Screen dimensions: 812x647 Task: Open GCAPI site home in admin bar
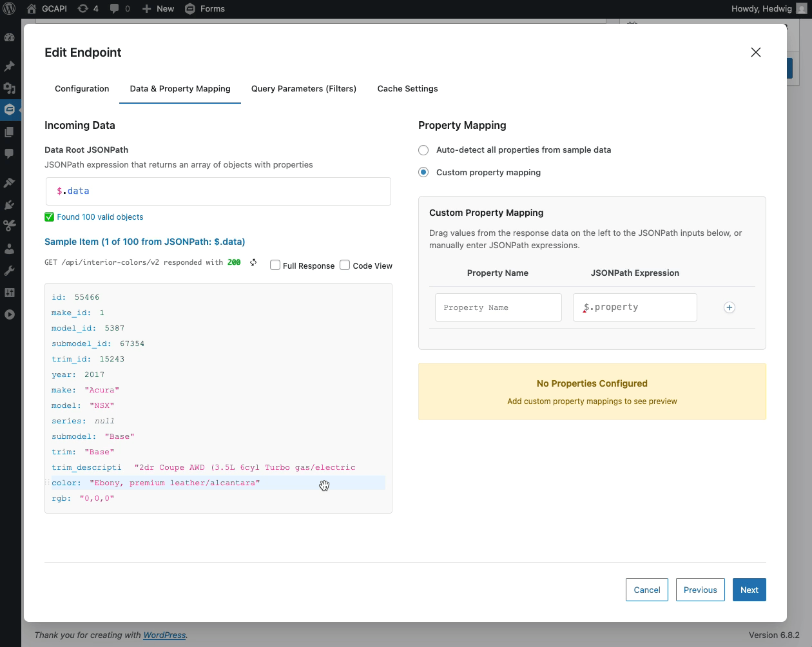pos(46,9)
